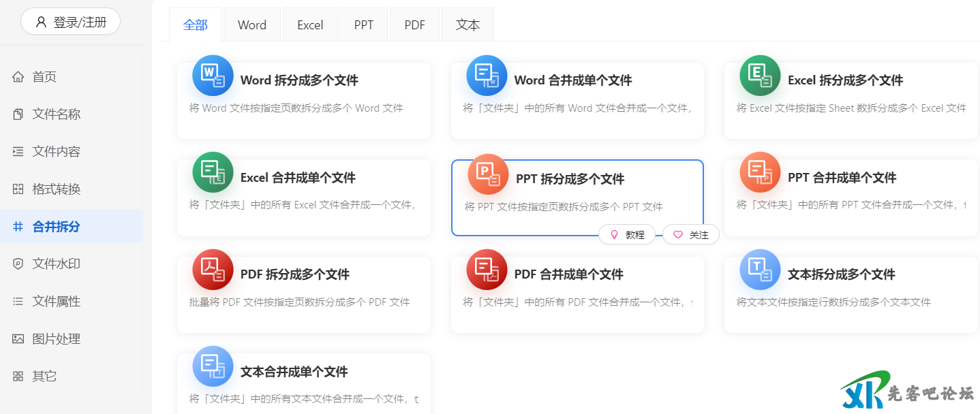980x414 pixels.
Task: Click the Word merge file icon
Action: click(x=487, y=76)
